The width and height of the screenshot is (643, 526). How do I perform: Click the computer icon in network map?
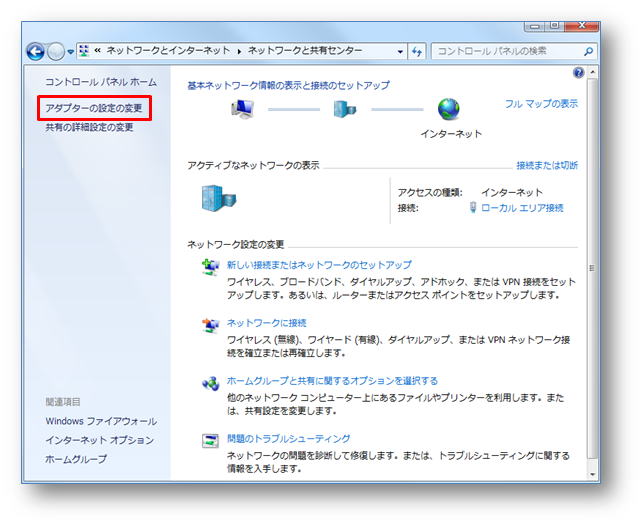coord(243,109)
